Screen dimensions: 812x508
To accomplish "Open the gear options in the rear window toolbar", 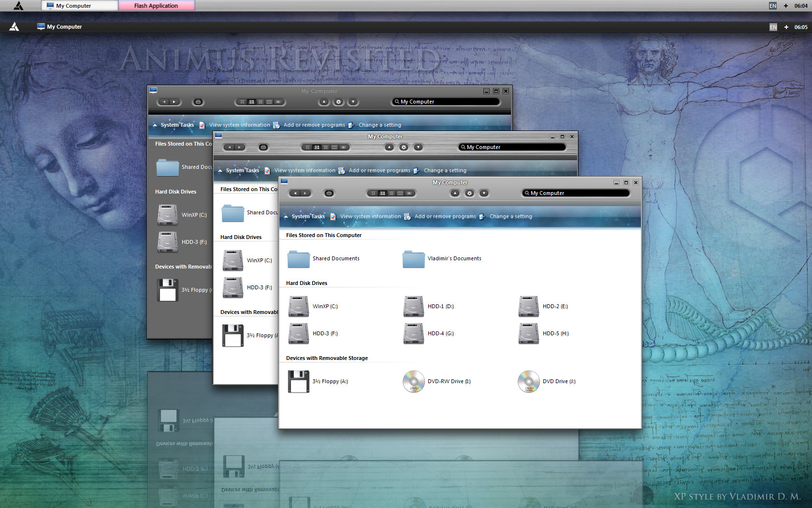I will pos(338,102).
